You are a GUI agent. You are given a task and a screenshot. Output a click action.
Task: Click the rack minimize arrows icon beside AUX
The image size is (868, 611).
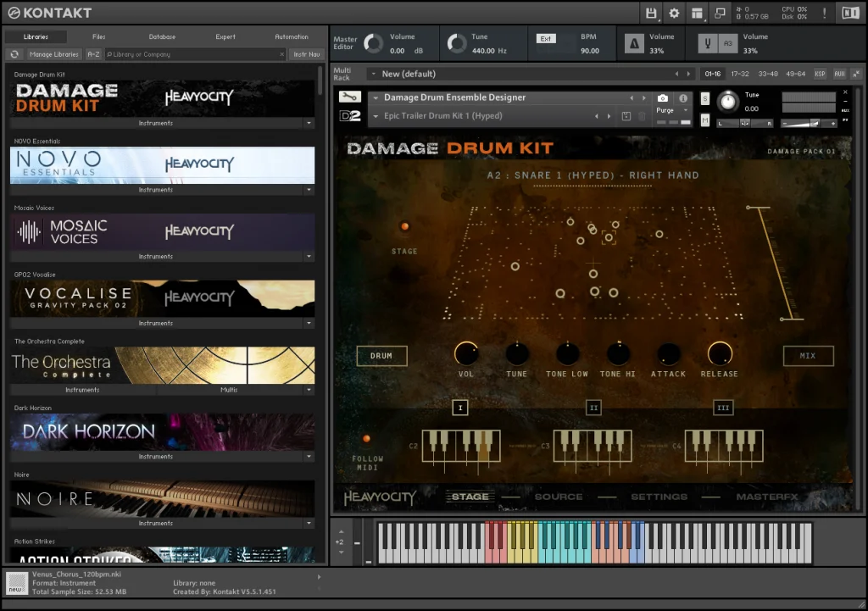[856, 74]
